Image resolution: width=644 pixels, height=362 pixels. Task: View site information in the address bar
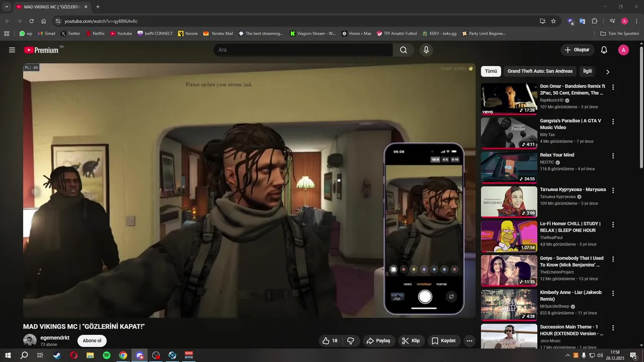tap(58, 21)
